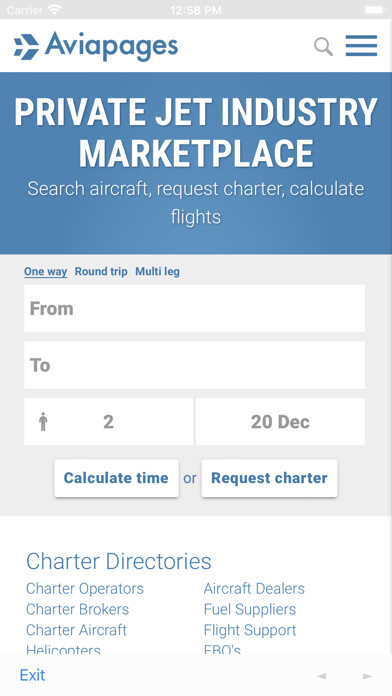Click the Request charter button

(x=269, y=478)
